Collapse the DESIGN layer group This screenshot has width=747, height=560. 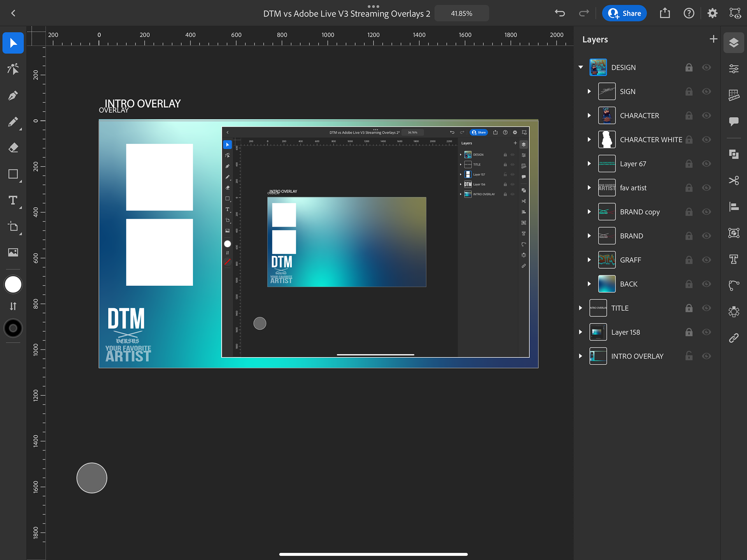(581, 67)
